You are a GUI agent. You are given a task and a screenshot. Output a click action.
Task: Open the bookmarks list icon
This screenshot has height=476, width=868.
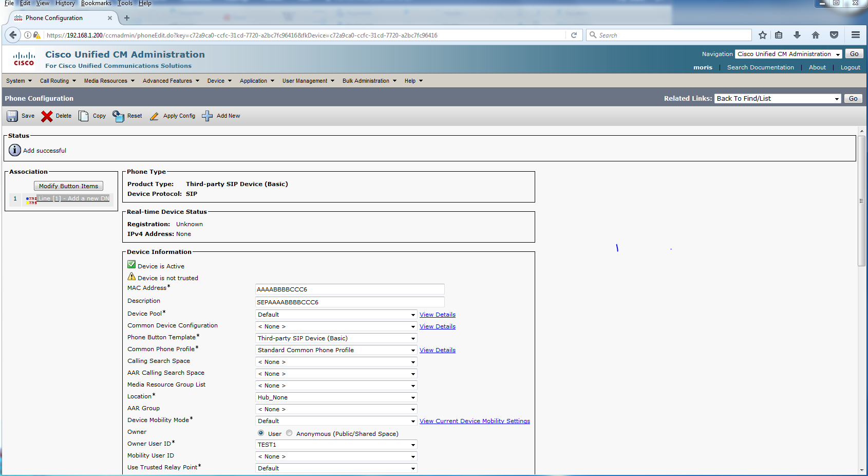779,35
